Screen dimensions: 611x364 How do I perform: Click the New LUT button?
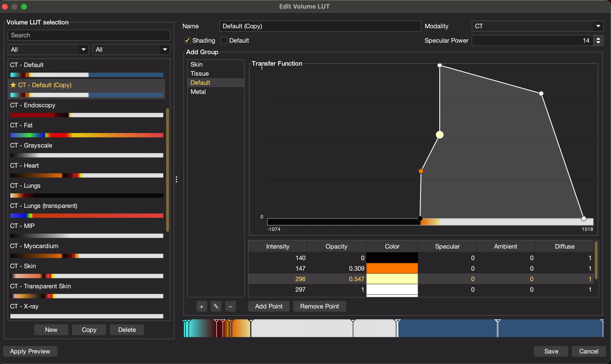coord(51,330)
